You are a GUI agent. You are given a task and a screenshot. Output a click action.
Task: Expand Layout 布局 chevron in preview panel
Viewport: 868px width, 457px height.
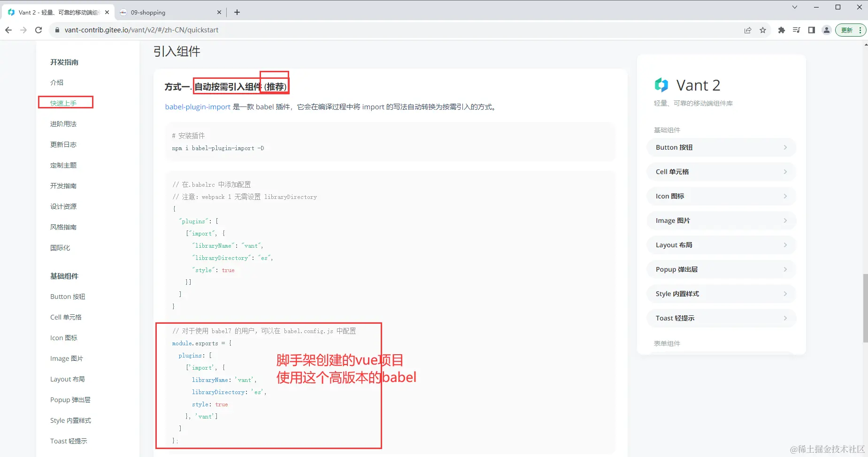[x=785, y=245]
